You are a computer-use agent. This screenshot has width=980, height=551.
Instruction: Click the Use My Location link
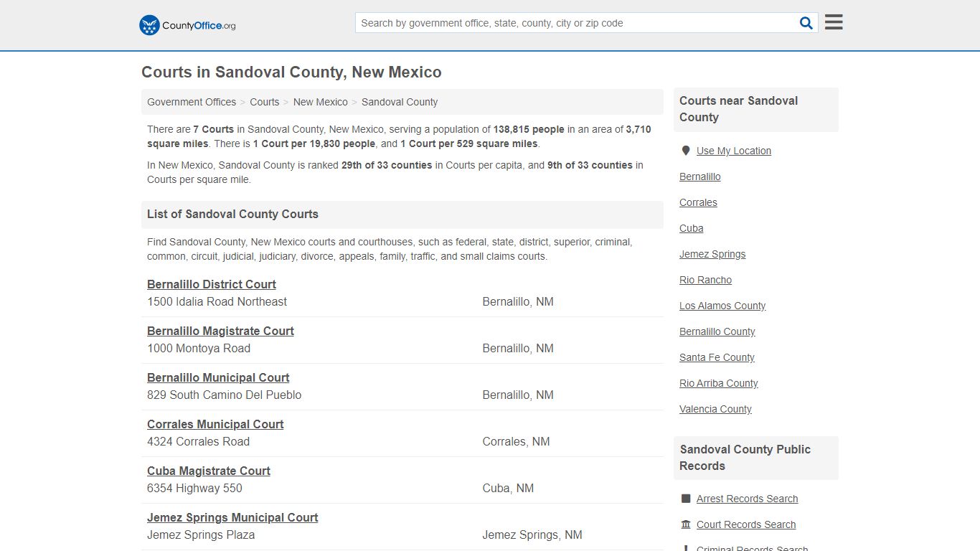(x=734, y=151)
